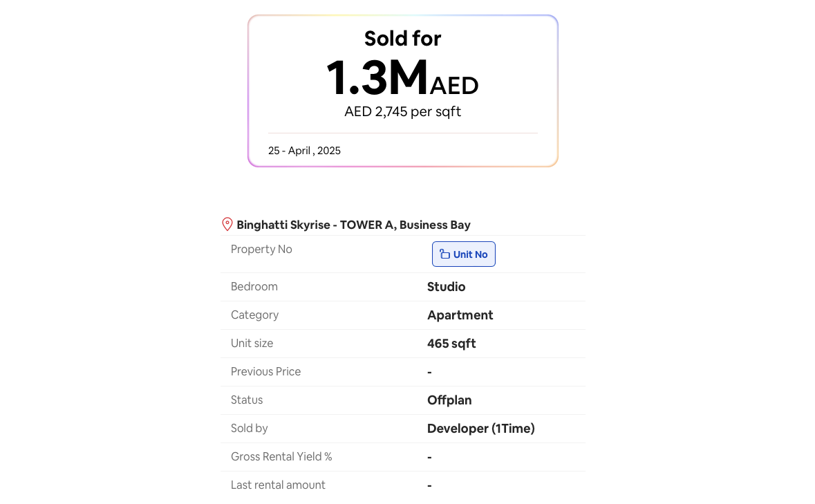
Task: Select the AED 2,745 per sqft text
Action: (402, 112)
